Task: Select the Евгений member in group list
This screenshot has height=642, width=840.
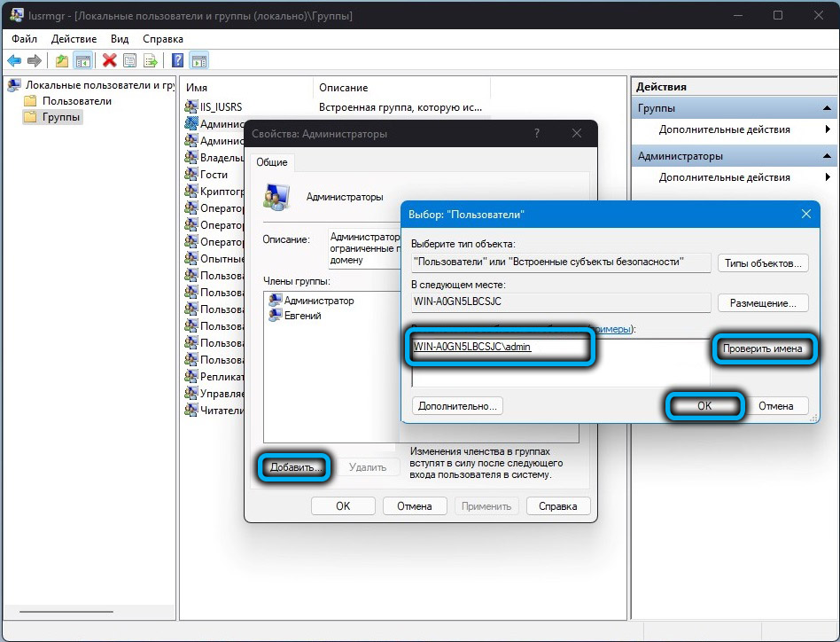Action: tap(302, 315)
